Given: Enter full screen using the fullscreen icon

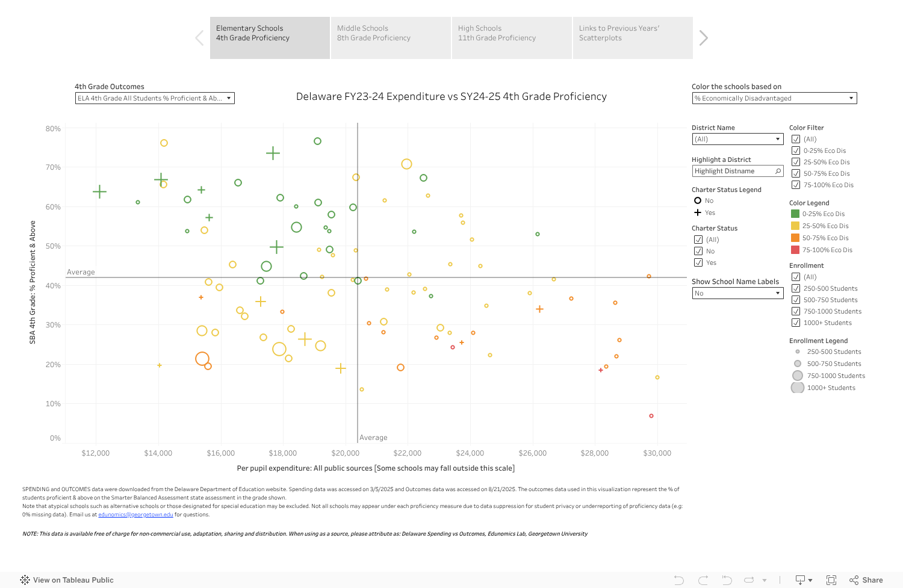Looking at the screenshot, I should (x=831, y=580).
